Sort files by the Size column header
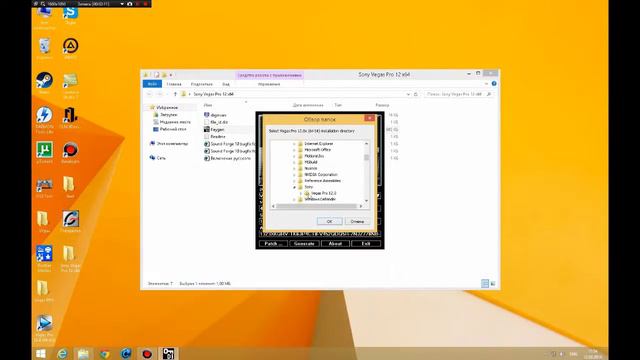 (x=382, y=105)
